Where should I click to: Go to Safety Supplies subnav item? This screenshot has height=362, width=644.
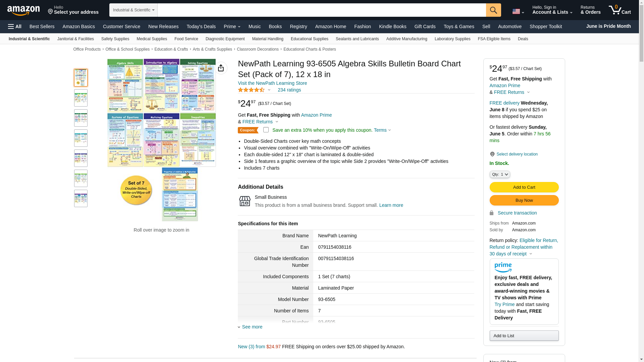click(x=115, y=39)
